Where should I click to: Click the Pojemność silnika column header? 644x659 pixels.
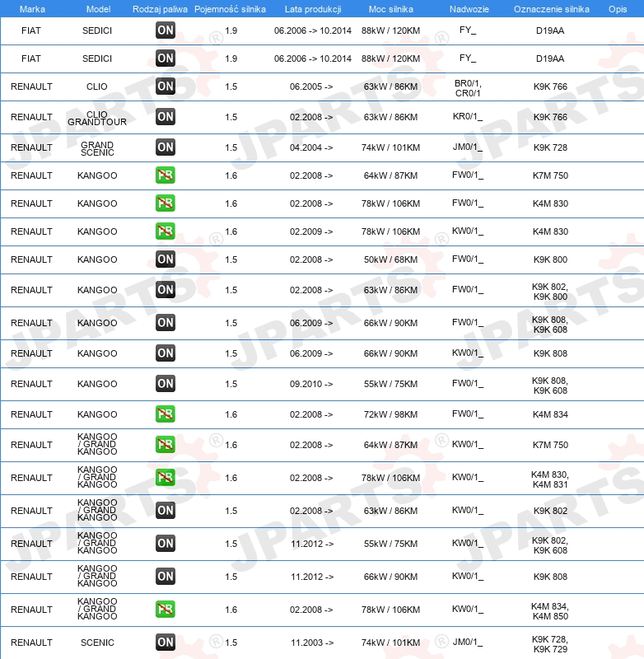point(230,9)
